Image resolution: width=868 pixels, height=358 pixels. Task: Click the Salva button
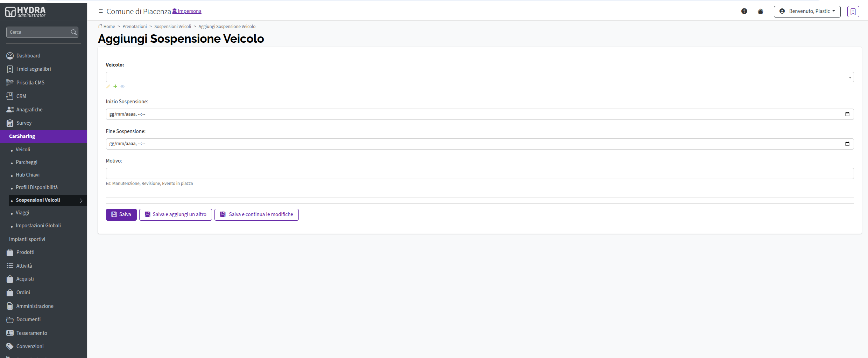click(121, 215)
